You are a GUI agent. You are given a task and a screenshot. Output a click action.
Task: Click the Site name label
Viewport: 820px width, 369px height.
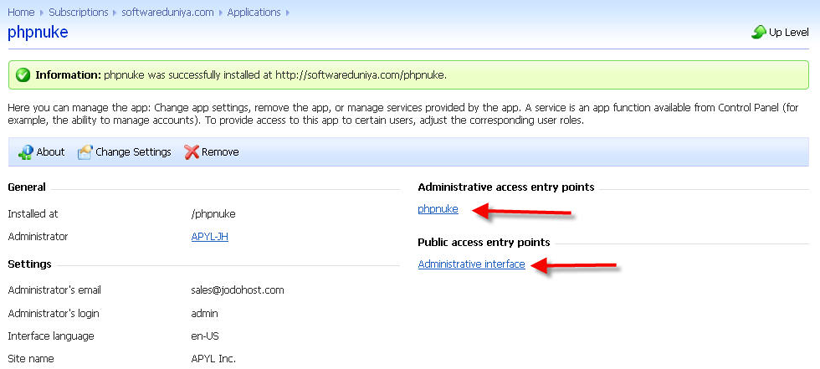pos(31,359)
